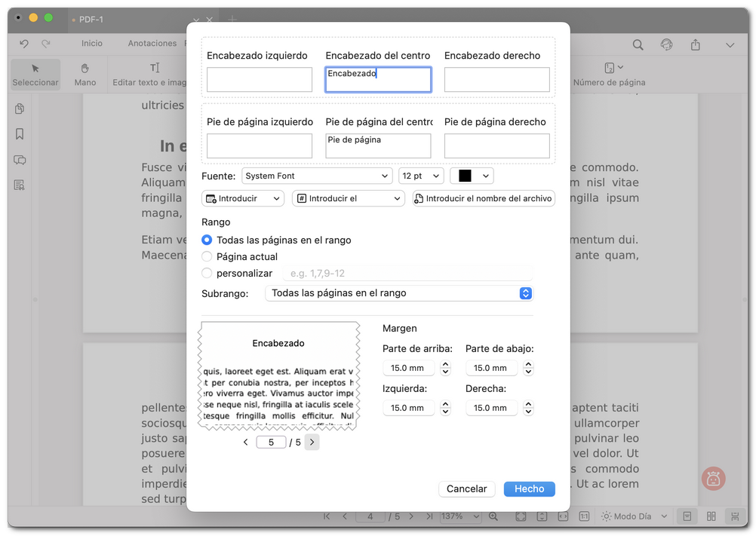Screen dimensions: 756x536
Task: Type in the Encabezado derecho field
Action: (x=496, y=79)
